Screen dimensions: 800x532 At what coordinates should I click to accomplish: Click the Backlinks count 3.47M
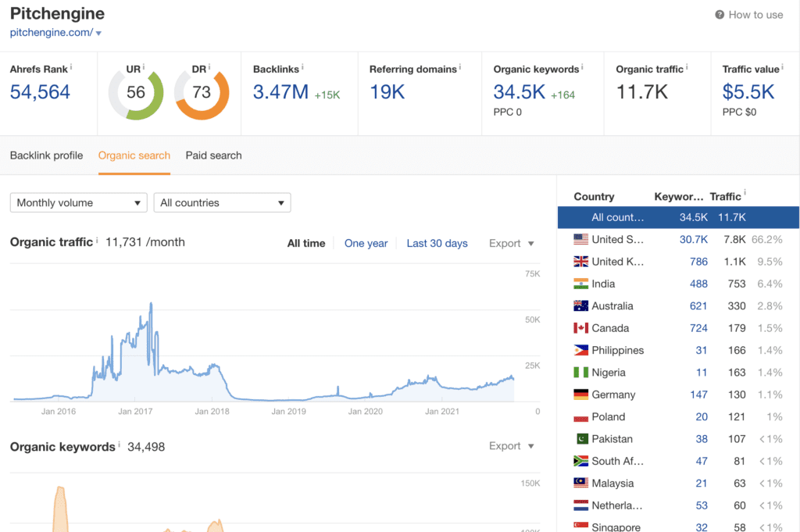280,92
